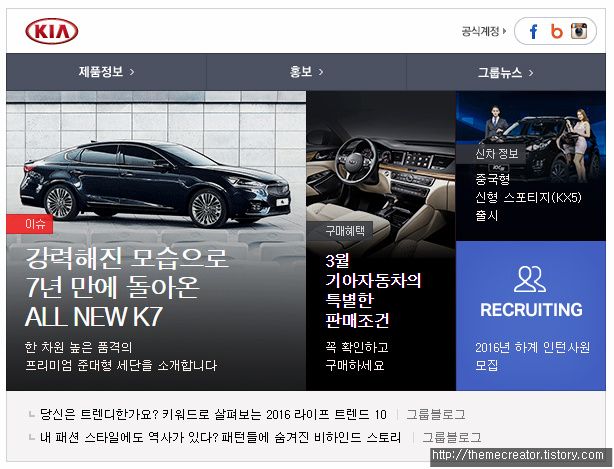Viewport: 614px width, 469px height.
Task: Click the chevron next to 그룹뉴스
Action: click(x=531, y=73)
